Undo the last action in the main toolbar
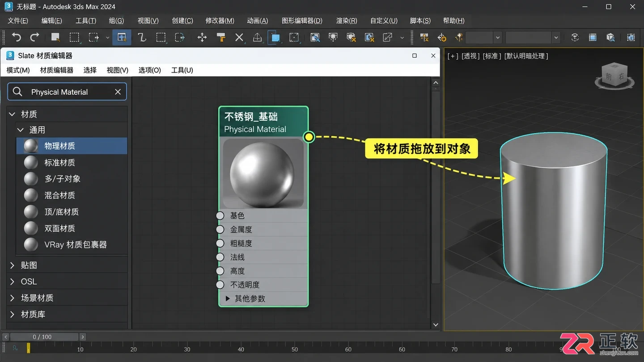Viewport: 644px width, 362px height. pyautogui.click(x=17, y=38)
